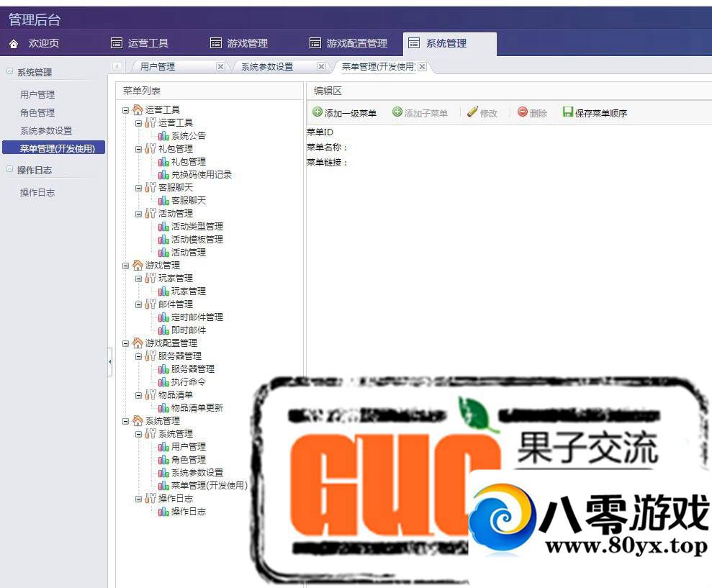
Task: Collapse the 系统管理 sidebar section
Action: click(x=9, y=71)
